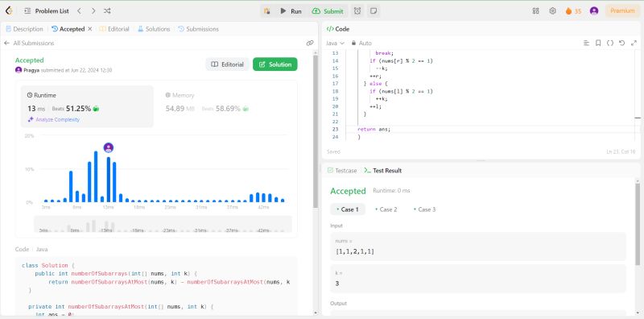644x319 pixels.
Task: Click the green Accepted result heading in Test Result
Action: click(348, 191)
